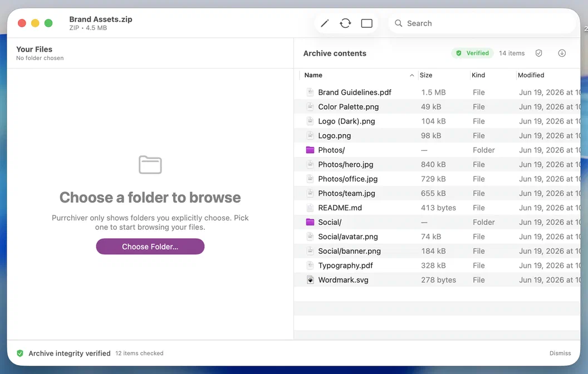Select the Brand Guidelines.pdf row name
Image resolution: width=588 pixels, height=374 pixels.
pos(355,92)
